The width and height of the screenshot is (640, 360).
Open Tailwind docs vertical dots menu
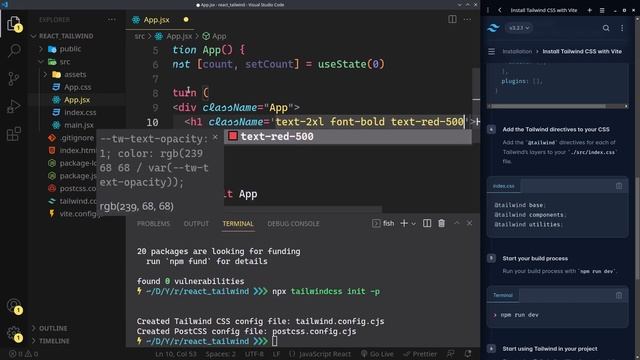click(x=622, y=28)
